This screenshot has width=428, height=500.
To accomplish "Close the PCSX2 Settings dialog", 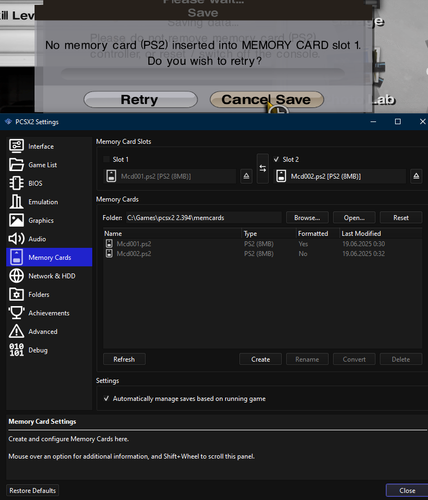I will pyautogui.click(x=407, y=491).
